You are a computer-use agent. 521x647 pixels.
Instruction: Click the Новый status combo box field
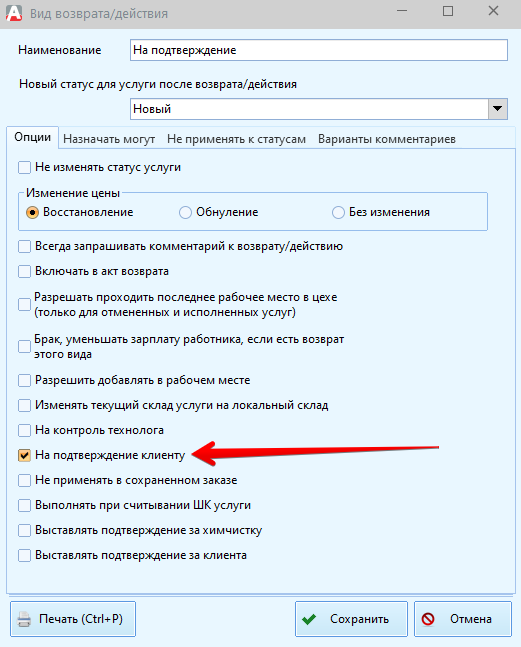(318, 109)
